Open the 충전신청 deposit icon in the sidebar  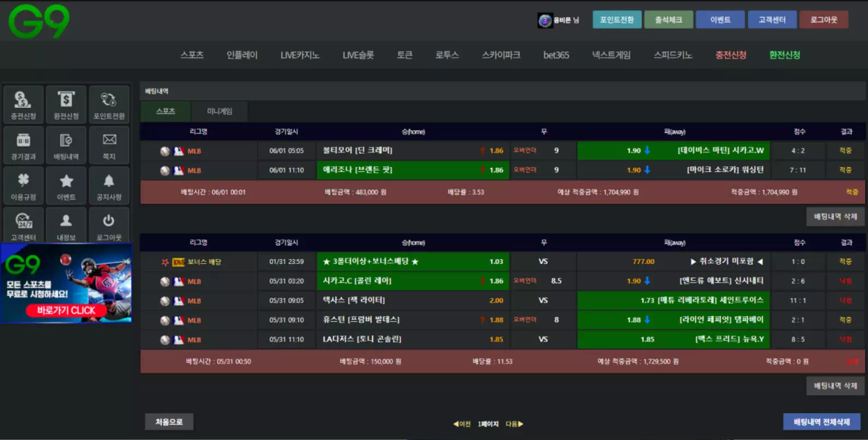(23, 104)
